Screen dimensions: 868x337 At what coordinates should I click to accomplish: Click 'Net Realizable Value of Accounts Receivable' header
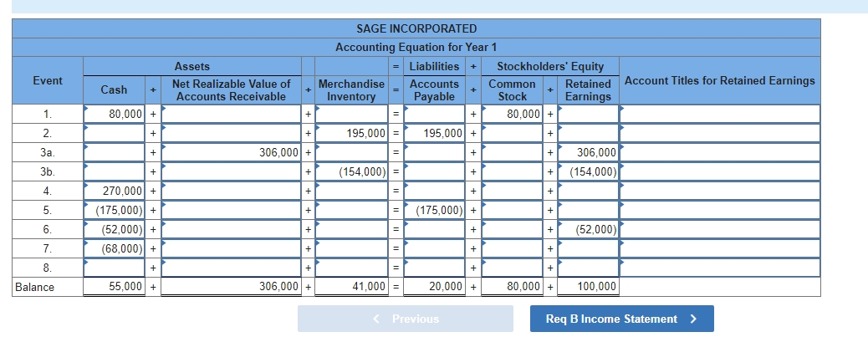click(232, 89)
